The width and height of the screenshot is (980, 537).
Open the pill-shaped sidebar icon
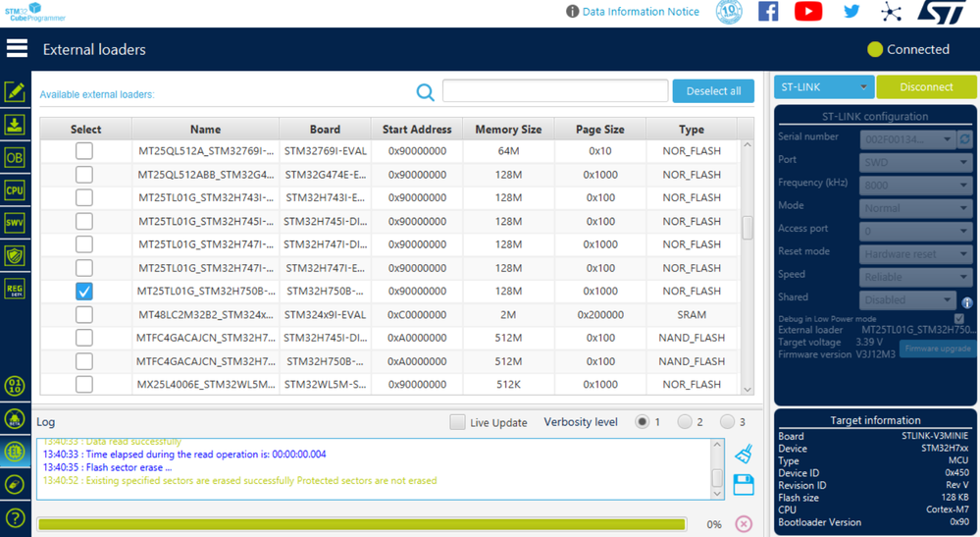(x=15, y=485)
